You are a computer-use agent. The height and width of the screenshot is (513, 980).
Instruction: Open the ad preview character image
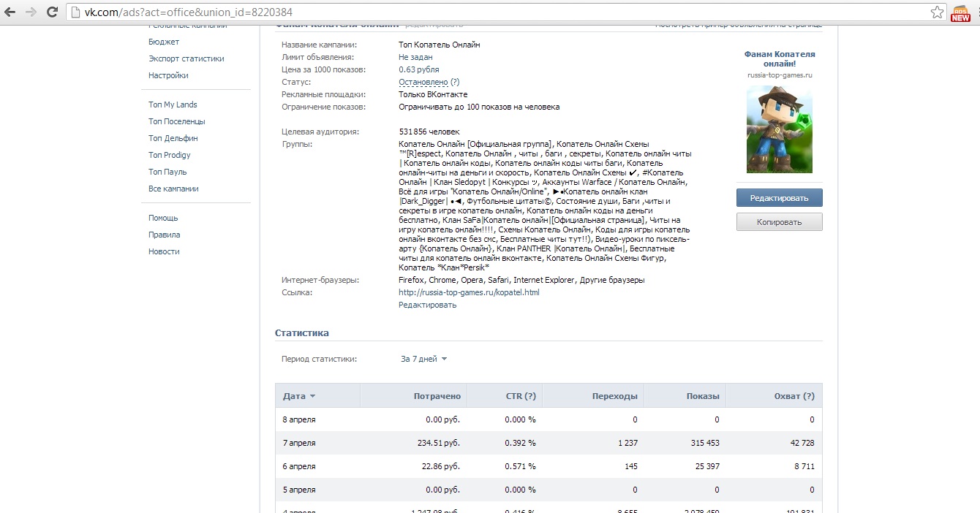click(x=780, y=129)
